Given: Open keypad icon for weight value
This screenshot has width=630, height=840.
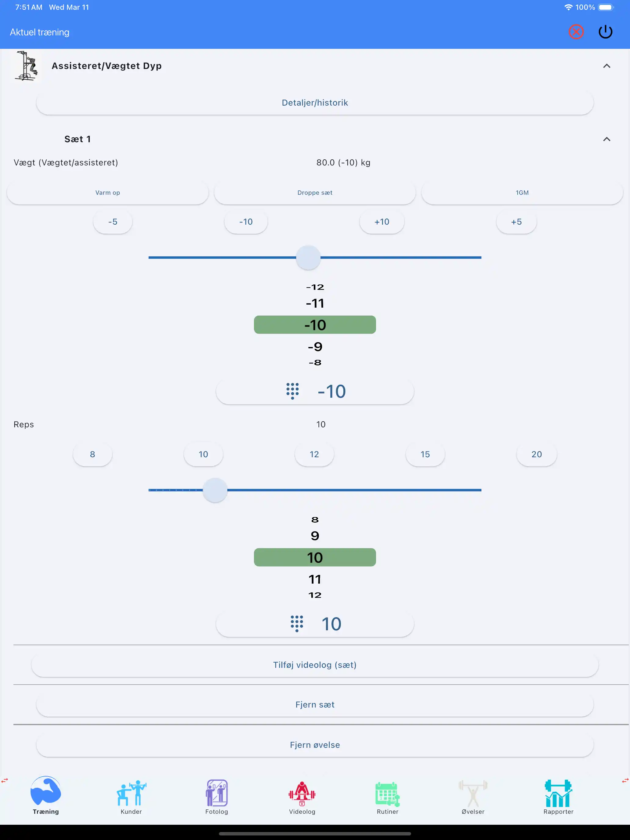Looking at the screenshot, I should 292,391.
